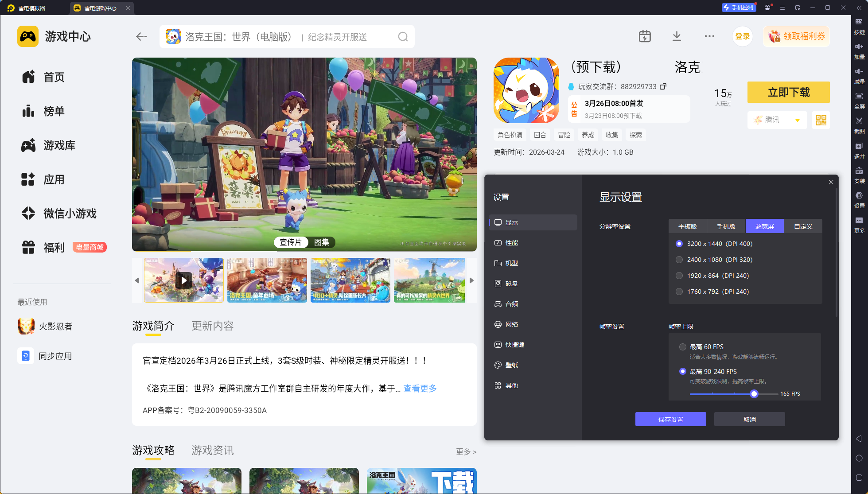Image resolution: width=868 pixels, height=494 pixels.
Task: Open the three-dots more menu in header
Action: point(709,36)
